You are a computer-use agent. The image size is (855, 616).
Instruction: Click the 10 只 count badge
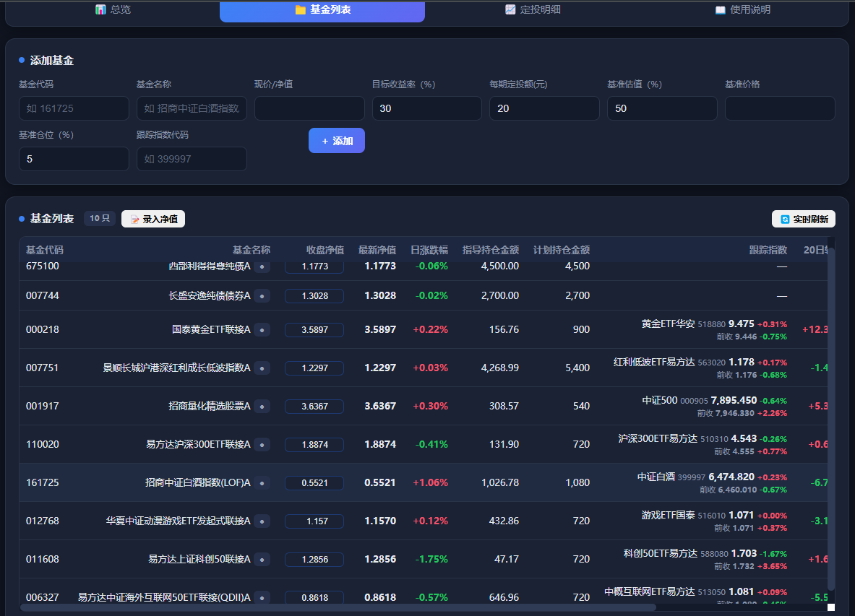coord(100,218)
